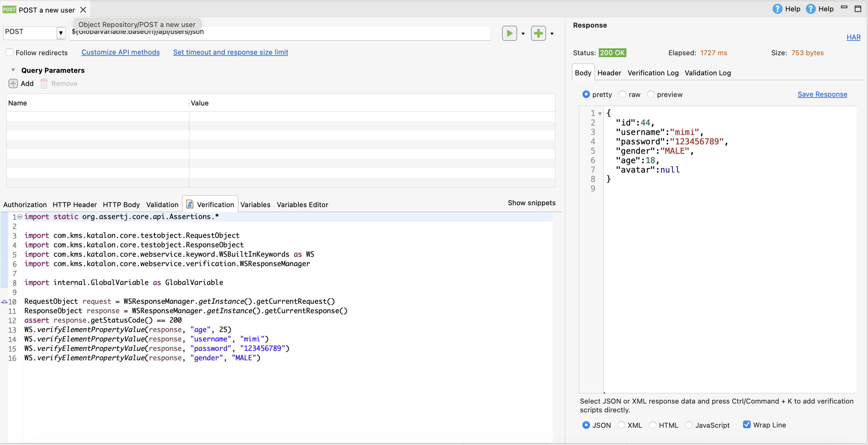Click the second Help question mark icon
This screenshot has height=445, width=868.
click(811, 9)
